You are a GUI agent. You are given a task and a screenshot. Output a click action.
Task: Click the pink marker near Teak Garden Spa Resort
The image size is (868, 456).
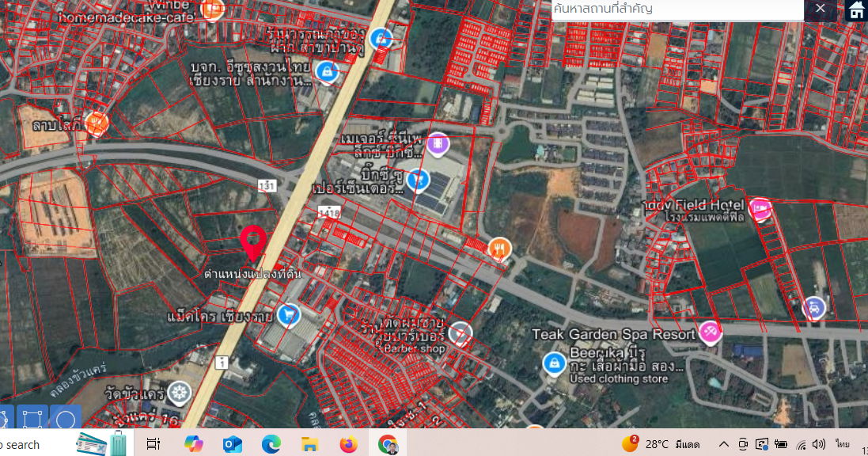[x=711, y=332]
